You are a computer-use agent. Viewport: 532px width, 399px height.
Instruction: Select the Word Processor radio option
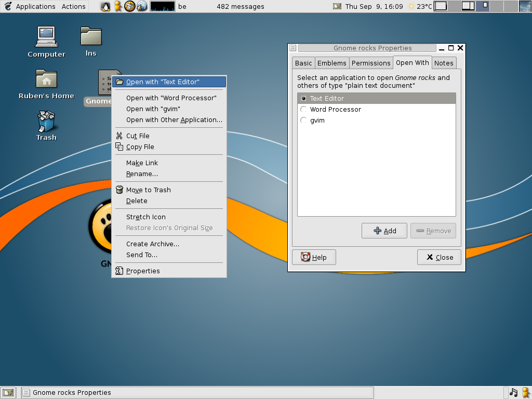pyautogui.click(x=304, y=109)
